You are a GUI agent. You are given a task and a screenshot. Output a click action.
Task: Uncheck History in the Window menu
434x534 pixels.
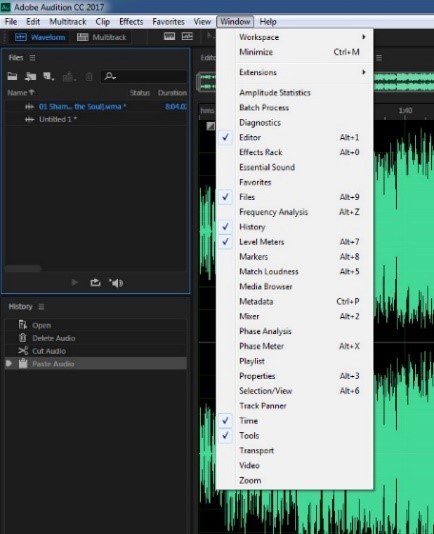294,227
